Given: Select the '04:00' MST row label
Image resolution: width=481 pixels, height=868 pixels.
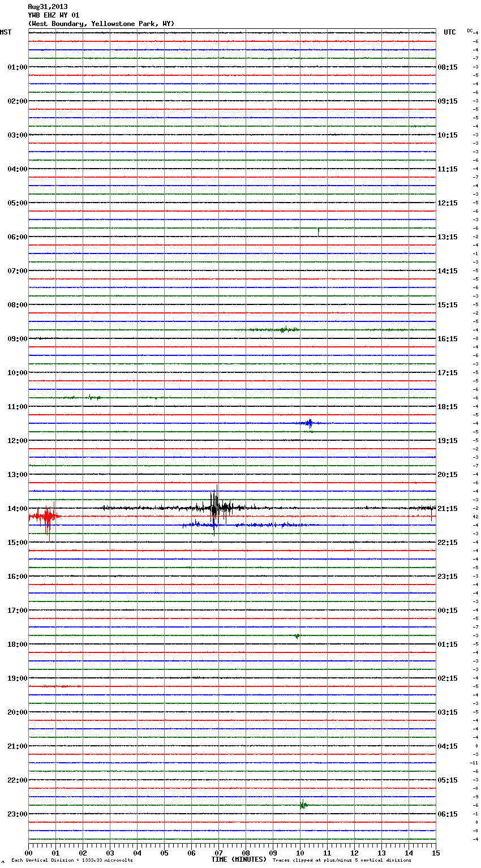Looking at the screenshot, I should pos(18,169).
